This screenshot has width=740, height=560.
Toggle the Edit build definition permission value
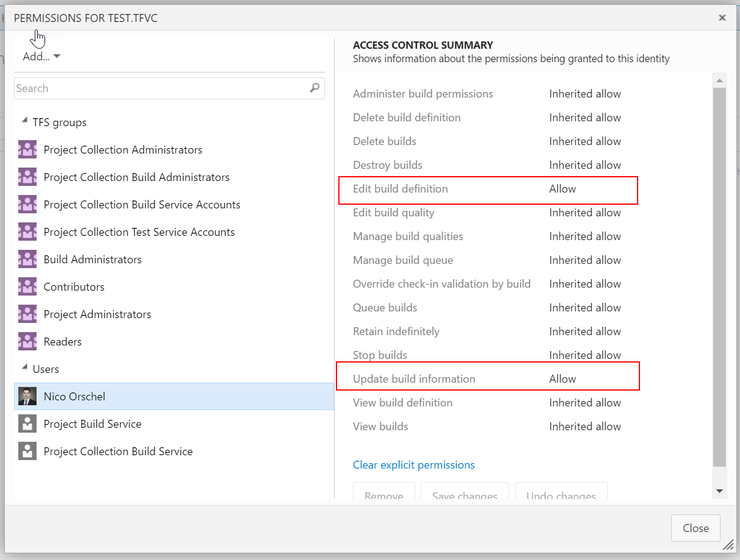click(562, 189)
